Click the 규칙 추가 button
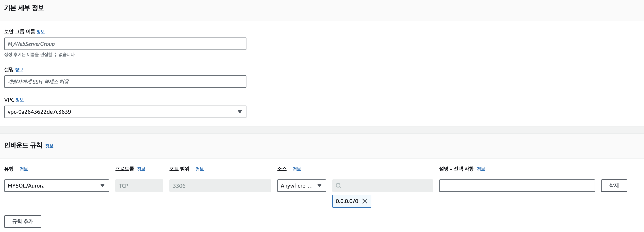Image resolution: width=644 pixels, height=232 pixels. pos(23,221)
